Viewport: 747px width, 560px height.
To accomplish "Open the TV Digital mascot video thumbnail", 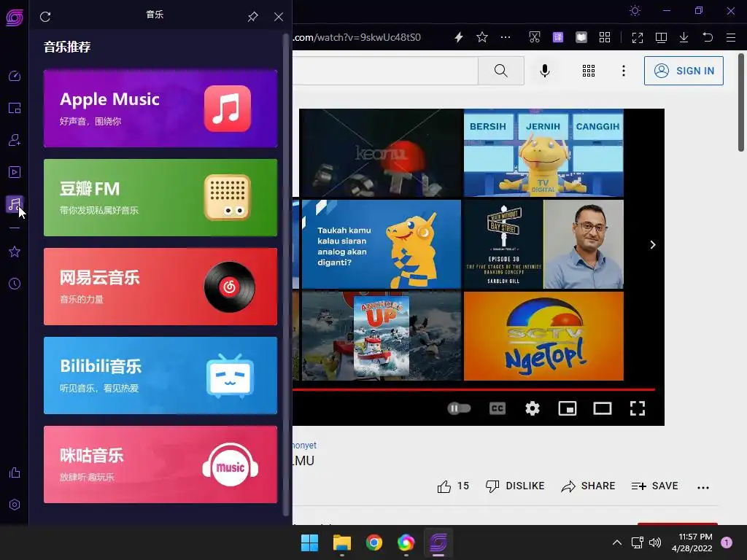I will pyautogui.click(x=543, y=152).
